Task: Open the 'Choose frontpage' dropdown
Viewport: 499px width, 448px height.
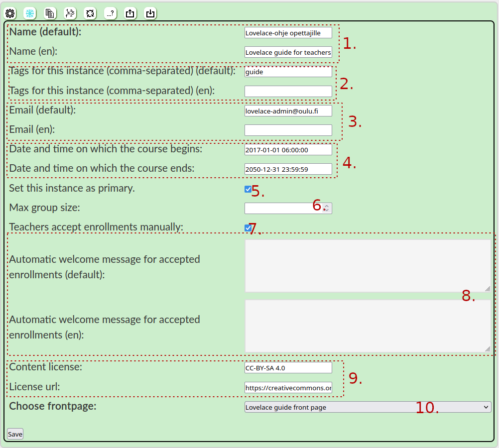Action: 487,407
